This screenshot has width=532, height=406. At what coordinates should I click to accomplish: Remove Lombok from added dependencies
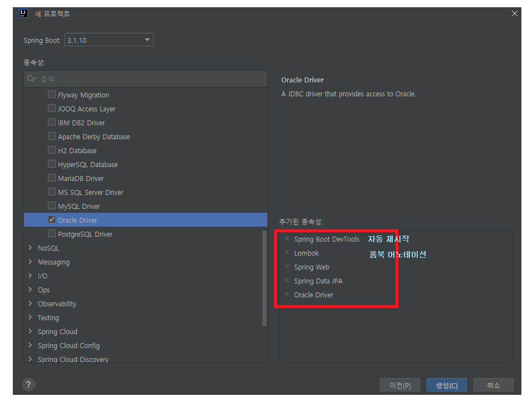[287, 253]
